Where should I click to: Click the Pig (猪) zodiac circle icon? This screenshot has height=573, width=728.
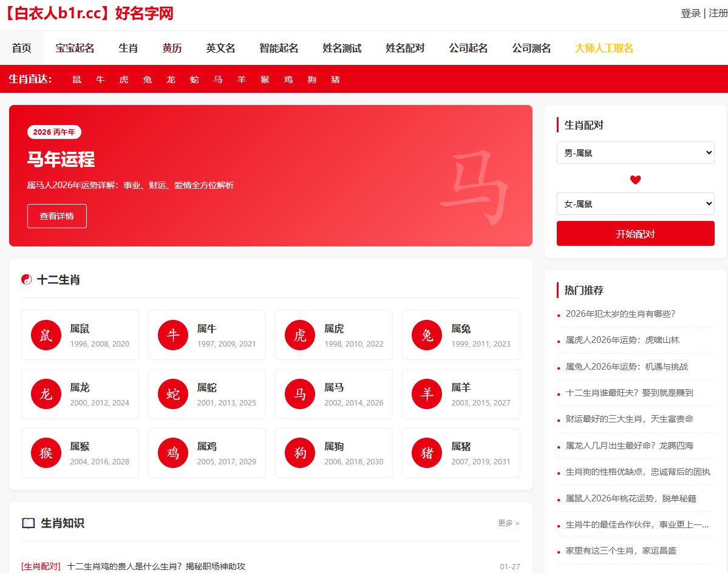[427, 453]
